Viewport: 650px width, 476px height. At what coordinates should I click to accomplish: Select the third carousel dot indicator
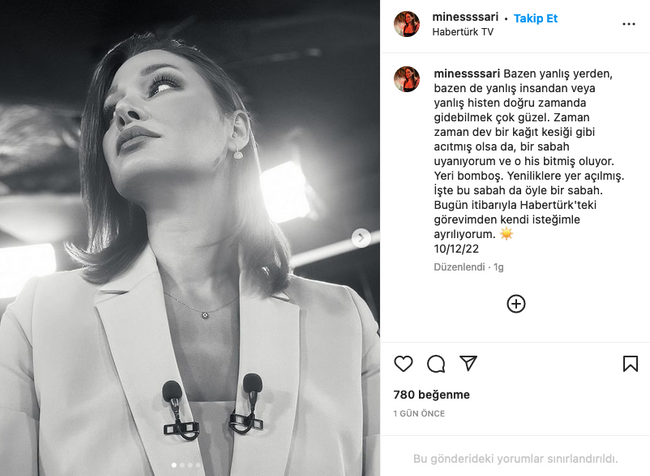pos(190,465)
